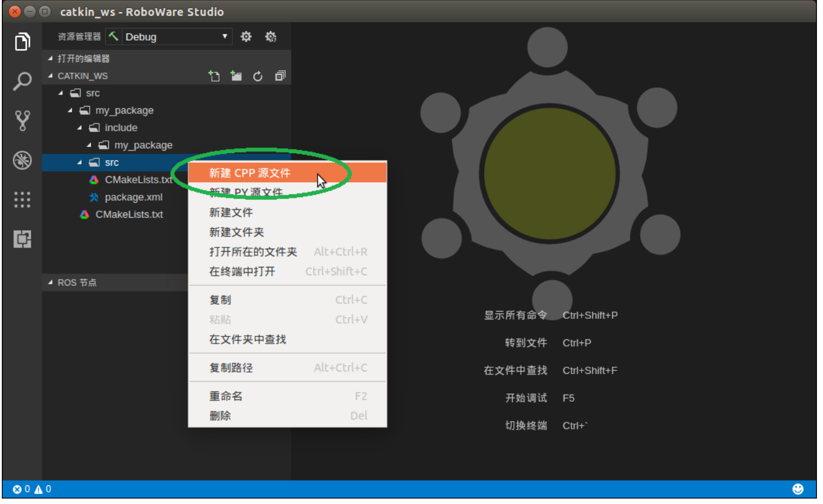
Task: Choose 新建文件 from context menu
Action: [x=288, y=212]
